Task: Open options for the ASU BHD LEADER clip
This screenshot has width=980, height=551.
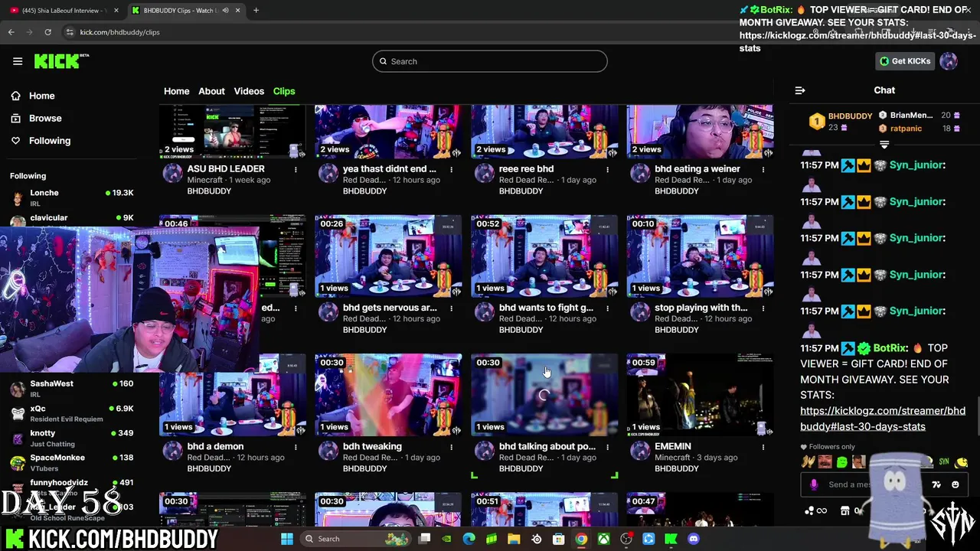Action: tap(296, 169)
